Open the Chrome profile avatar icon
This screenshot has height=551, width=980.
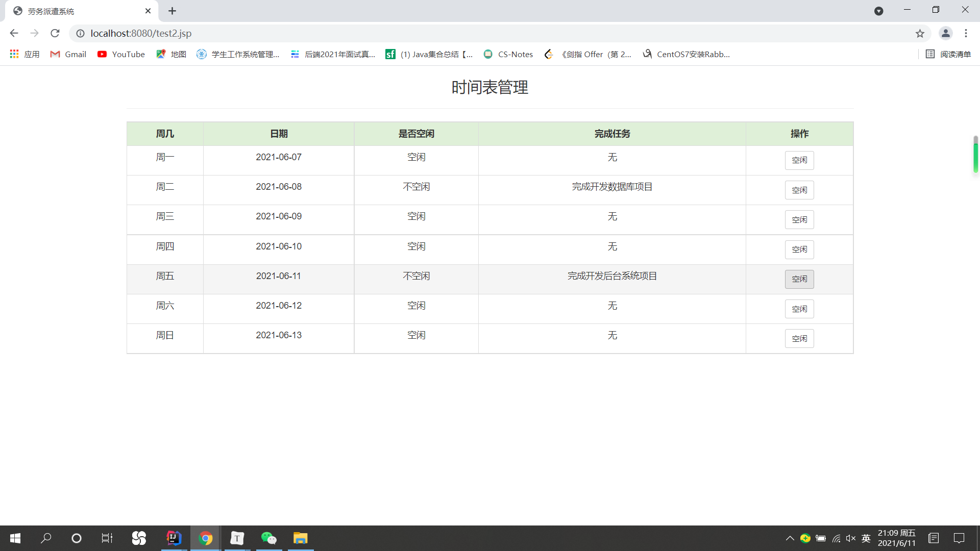tap(945, 33)
